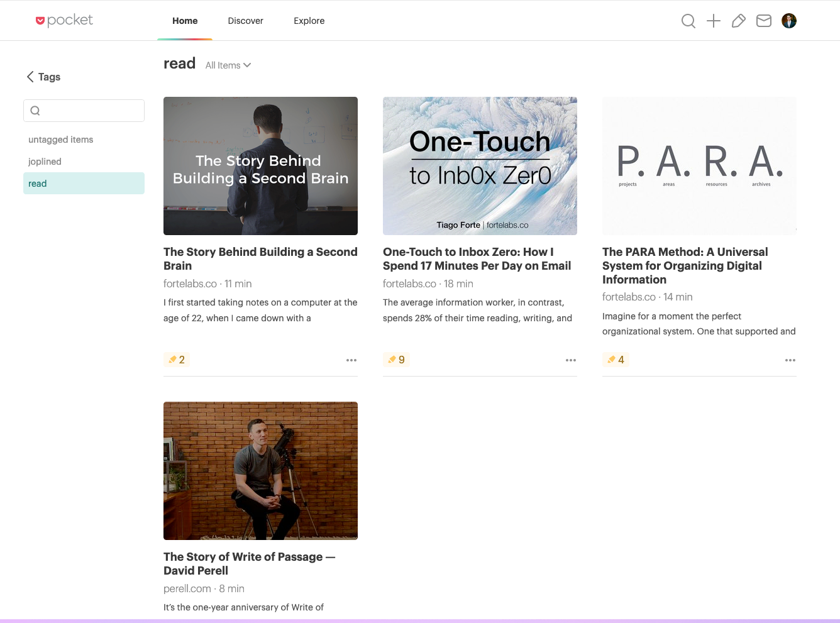Image resolution: width=840 pixels, height=623 pixels.
Task: Click the 'read' page heading
Action: coord(179,63)
